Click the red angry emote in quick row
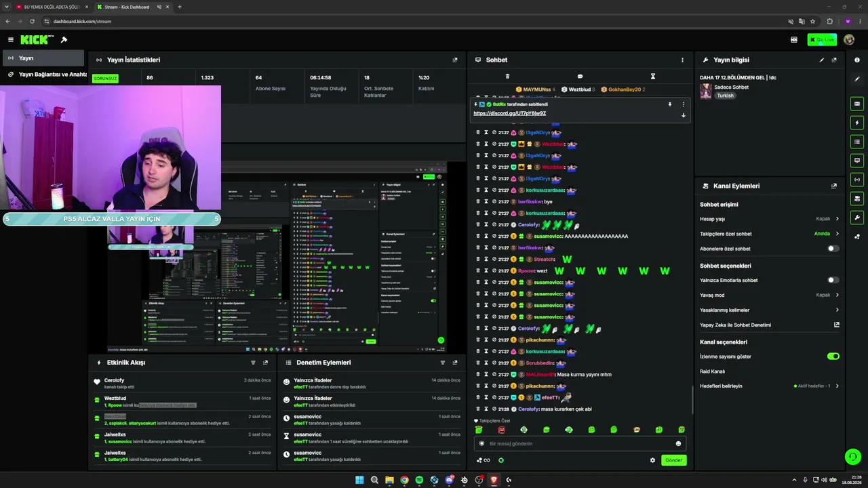The image size is (868, 488). click(501, 430)
